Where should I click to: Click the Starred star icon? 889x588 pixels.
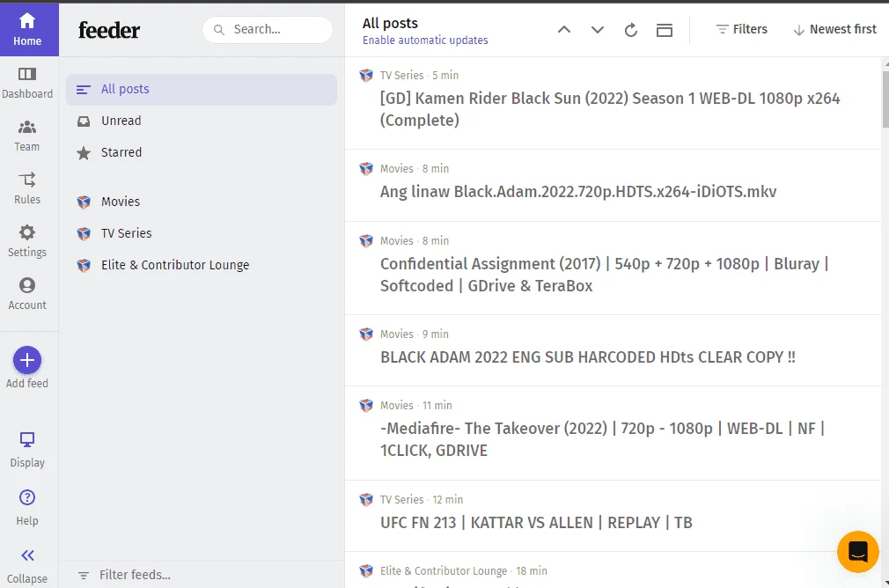84,153
